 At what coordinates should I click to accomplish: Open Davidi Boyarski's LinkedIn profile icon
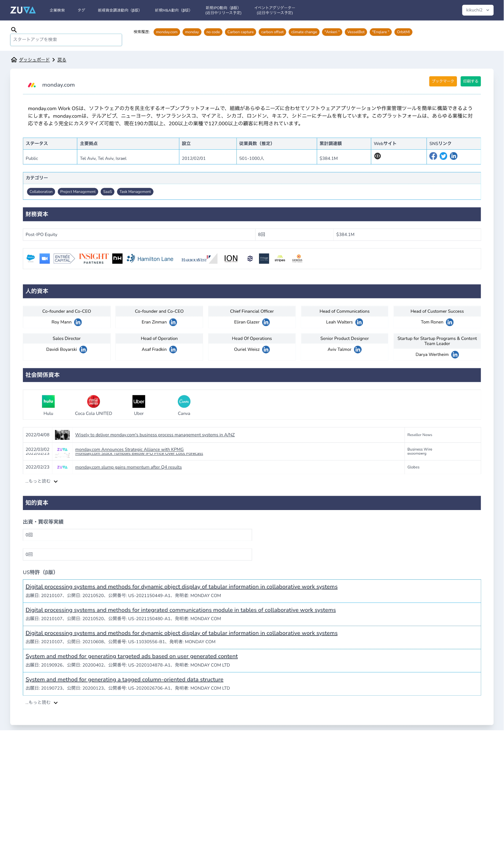click(83, 350)
